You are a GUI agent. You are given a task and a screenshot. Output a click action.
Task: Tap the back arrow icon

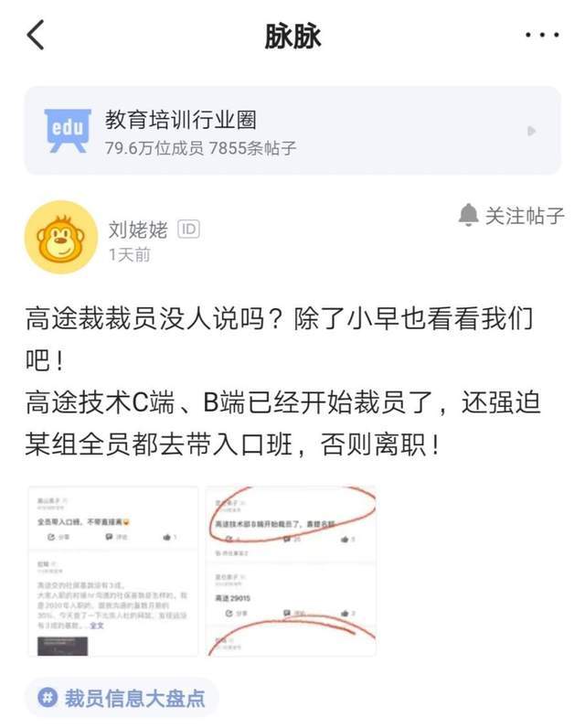pyautogui.click(x=36, y=35)
